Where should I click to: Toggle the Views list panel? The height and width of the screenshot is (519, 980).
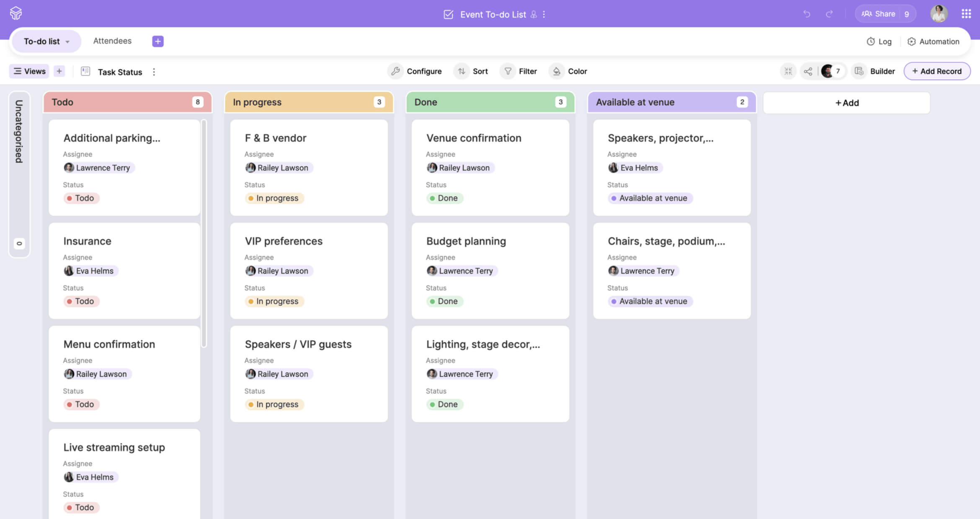(29, 71)
